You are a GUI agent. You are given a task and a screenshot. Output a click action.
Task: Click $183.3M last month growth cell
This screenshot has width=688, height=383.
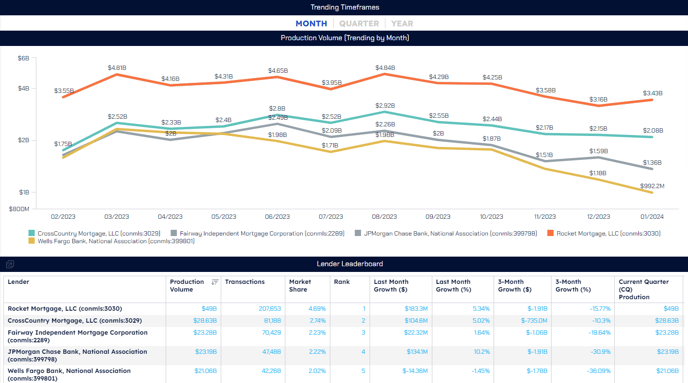click(x=416, y=309)
